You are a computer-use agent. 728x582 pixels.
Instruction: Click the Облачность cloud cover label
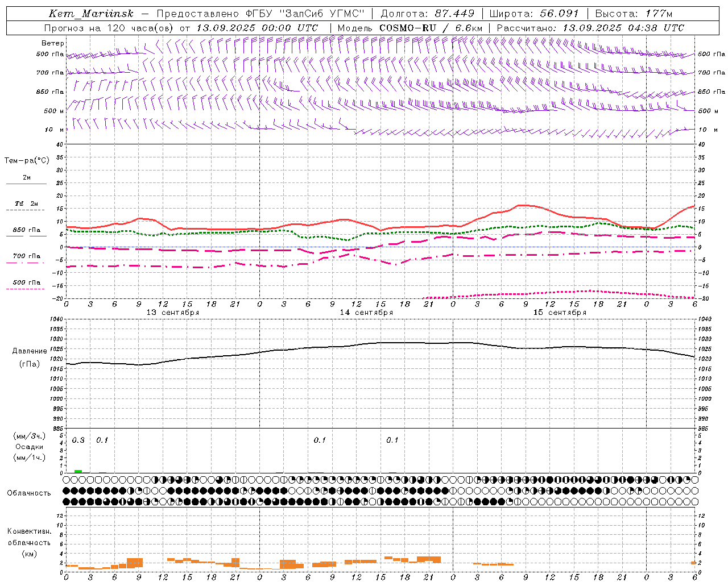29,493
